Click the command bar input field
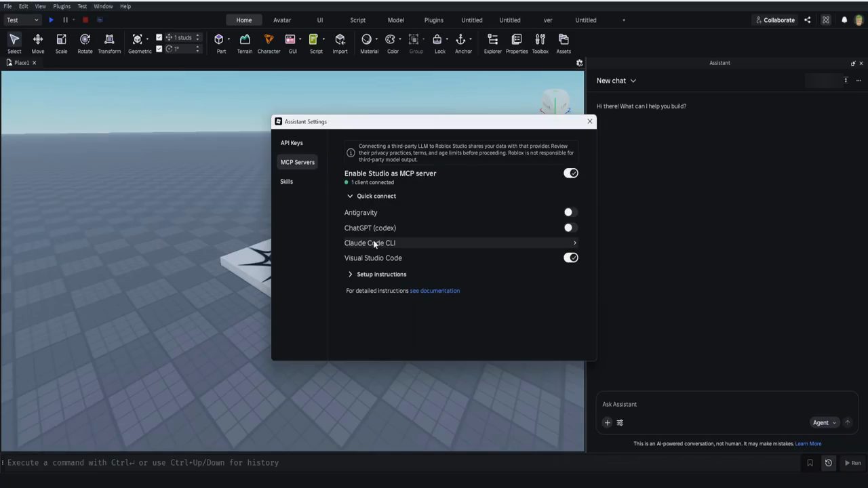Screen dimensions: 868x488 click(403, 463)
